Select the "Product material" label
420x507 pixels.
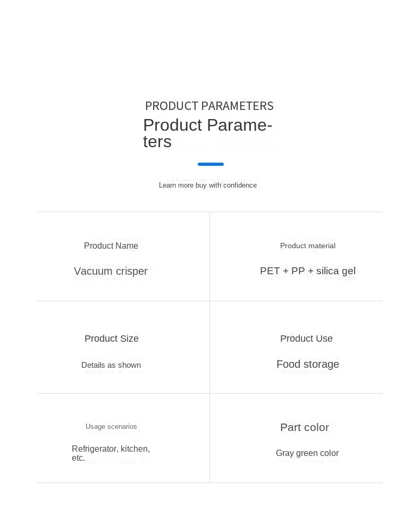tap(307, 246)
